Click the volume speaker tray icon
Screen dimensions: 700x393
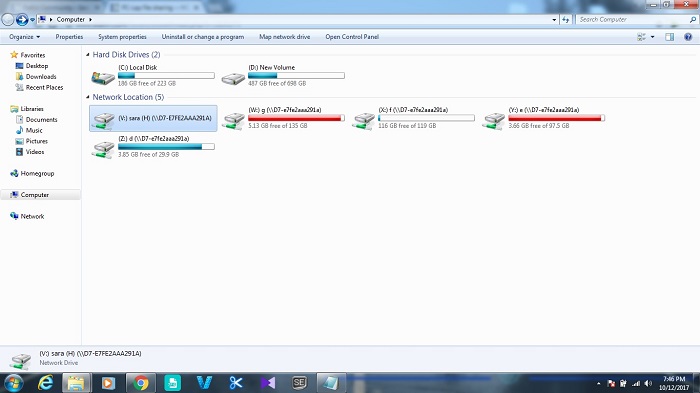tap(648, 384)
